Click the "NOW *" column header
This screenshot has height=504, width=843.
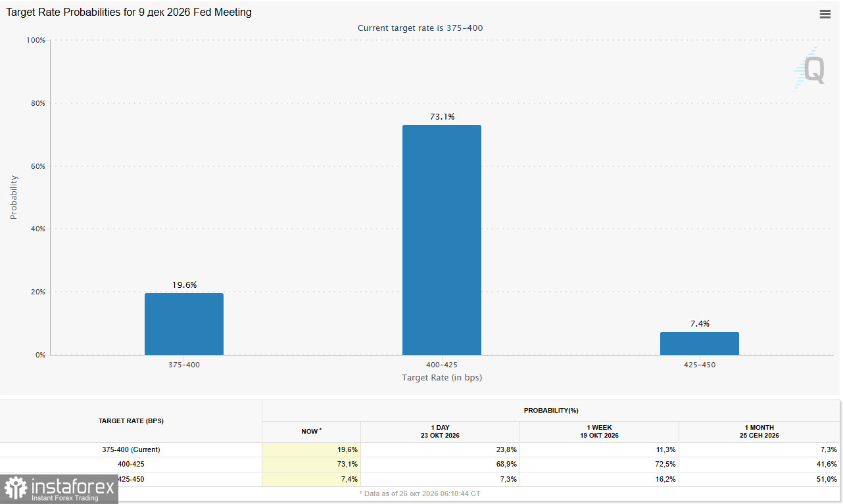pos(311,432)
